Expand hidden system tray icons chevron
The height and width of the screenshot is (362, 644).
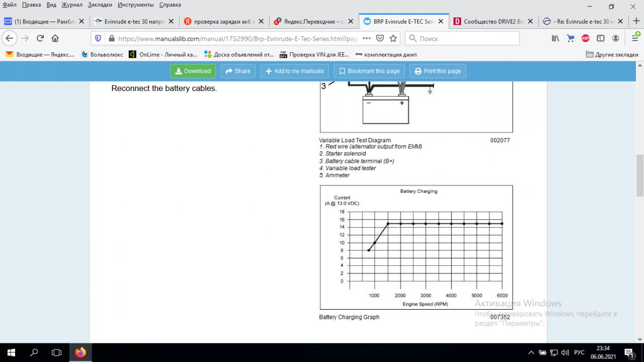531,352
